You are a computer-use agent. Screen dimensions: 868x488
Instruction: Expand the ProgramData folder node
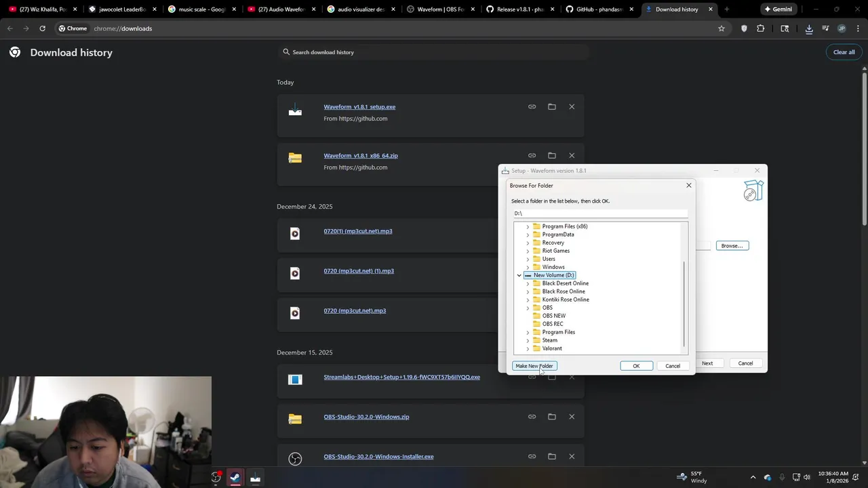click(x=528, y=235)
